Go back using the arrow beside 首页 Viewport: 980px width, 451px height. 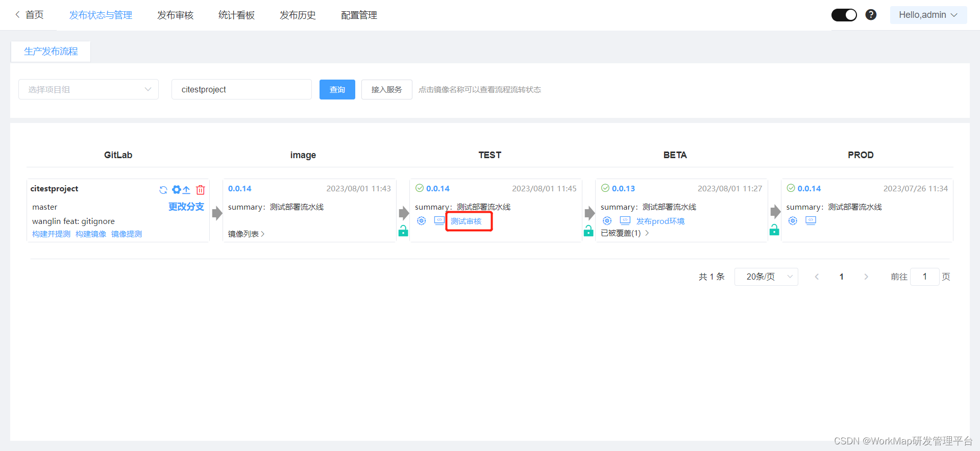(17, 15)
